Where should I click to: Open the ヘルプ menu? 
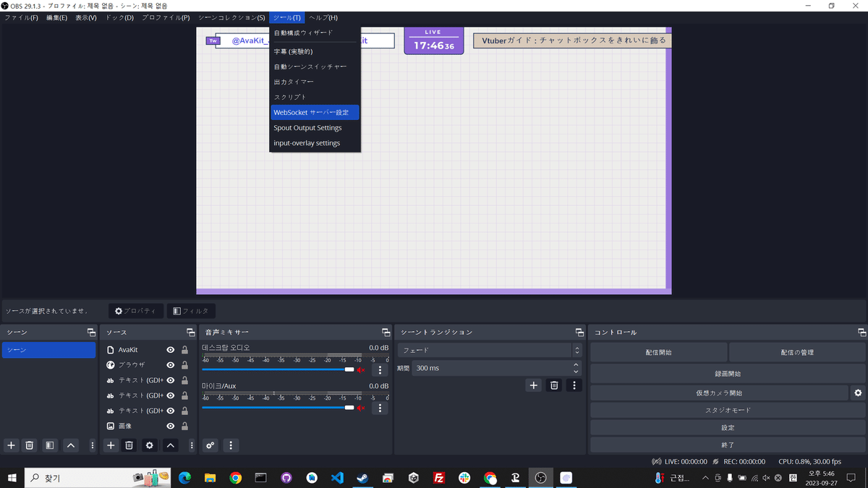point(323,17)
